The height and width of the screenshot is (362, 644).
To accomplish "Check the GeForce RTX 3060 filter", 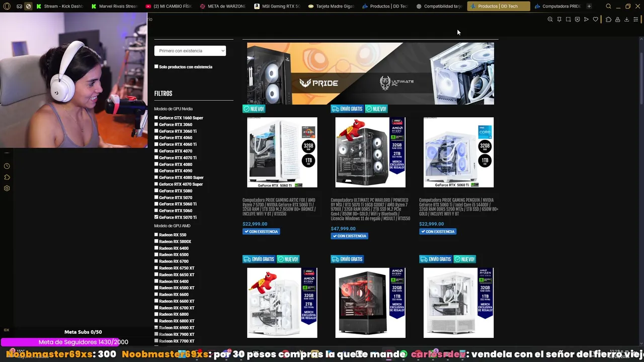I will pyautogui.click(x=156, y=124).
